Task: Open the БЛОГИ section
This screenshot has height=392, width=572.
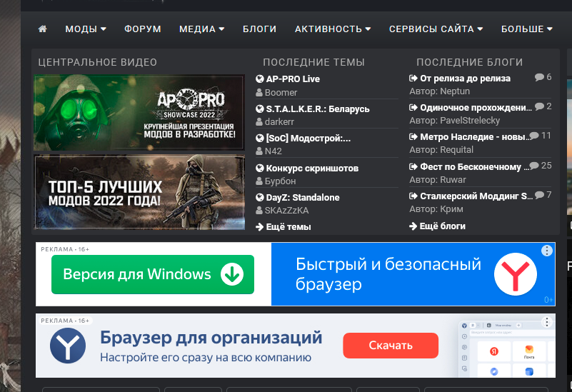Action: tap(260, 29)
